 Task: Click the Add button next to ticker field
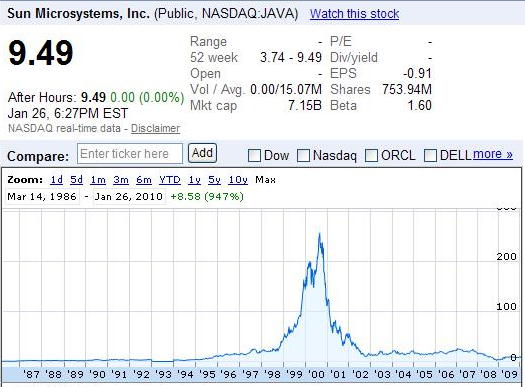(202, 153)
